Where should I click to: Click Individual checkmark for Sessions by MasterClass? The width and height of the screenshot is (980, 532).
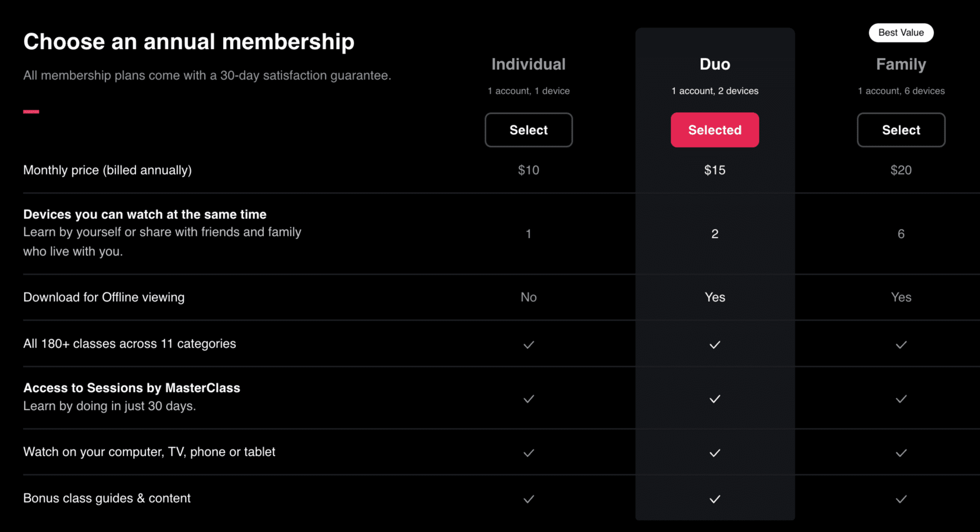[528, 399]
